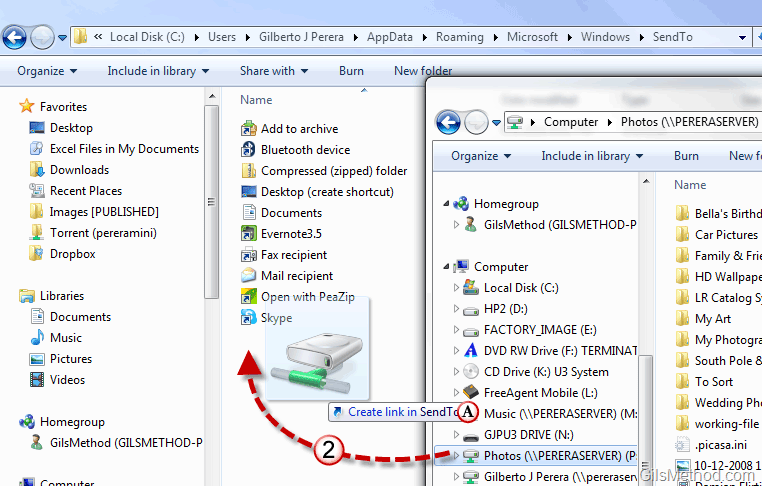Screen dimensions: 762x486
Task: Open Recent Places favorite
Action: (75, 191)
